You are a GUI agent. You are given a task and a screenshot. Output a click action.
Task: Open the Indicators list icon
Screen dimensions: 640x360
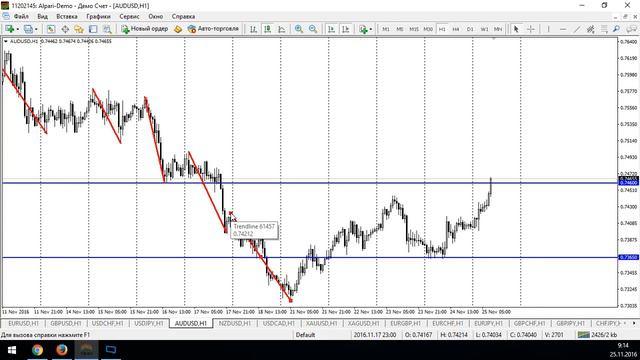362,29
